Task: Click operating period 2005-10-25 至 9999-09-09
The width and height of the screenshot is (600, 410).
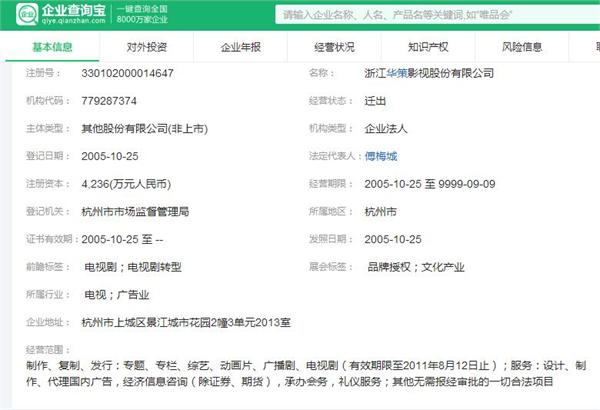Action: 430,184
